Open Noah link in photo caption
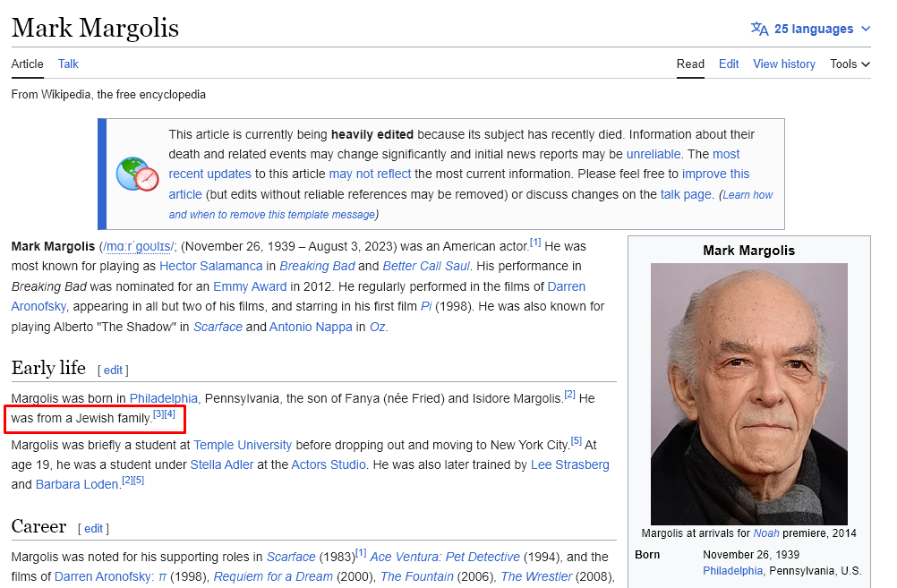Image resolution: width=897 pixels, height=588 pixels. pyautogui.click(x=766, y=533)
